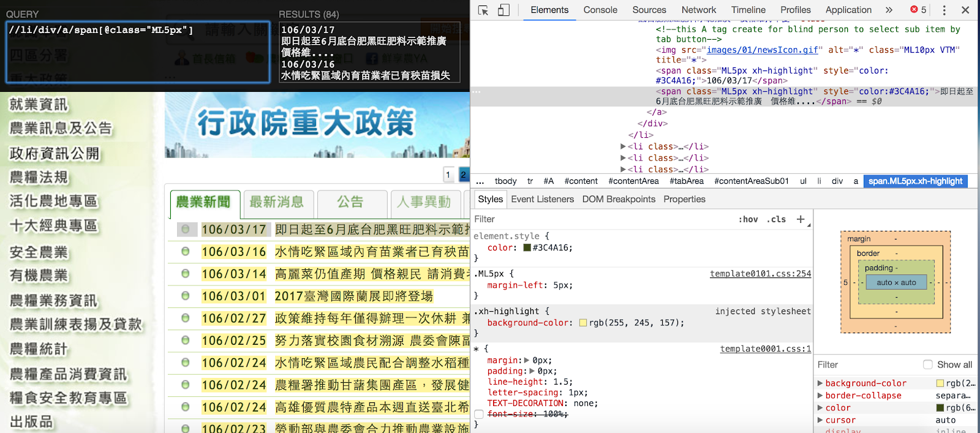Viewport: 980px width, 433px height.
Task: Expand computed cursor property
Action: 820,420
